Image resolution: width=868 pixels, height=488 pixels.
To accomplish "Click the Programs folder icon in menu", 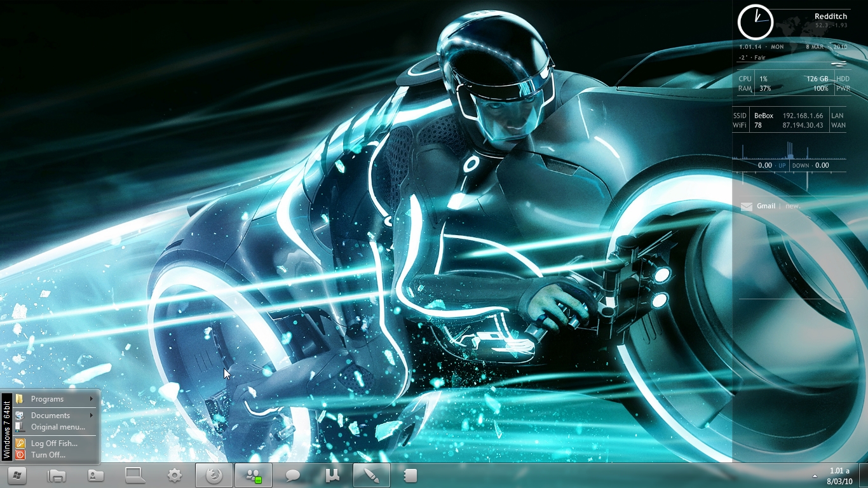I will point(20,399).
